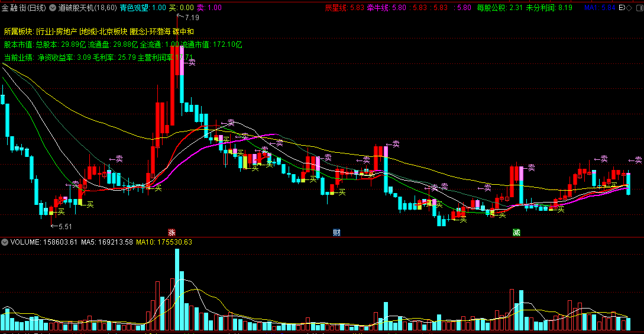Open the indicator dropdown beside 金融街(日线)
The width and height of the screenshot is (644, 334).
(53, 8)
